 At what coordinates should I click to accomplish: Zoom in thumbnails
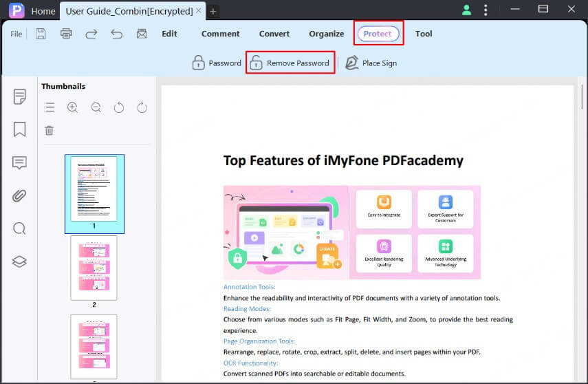[x=72, y=108]
